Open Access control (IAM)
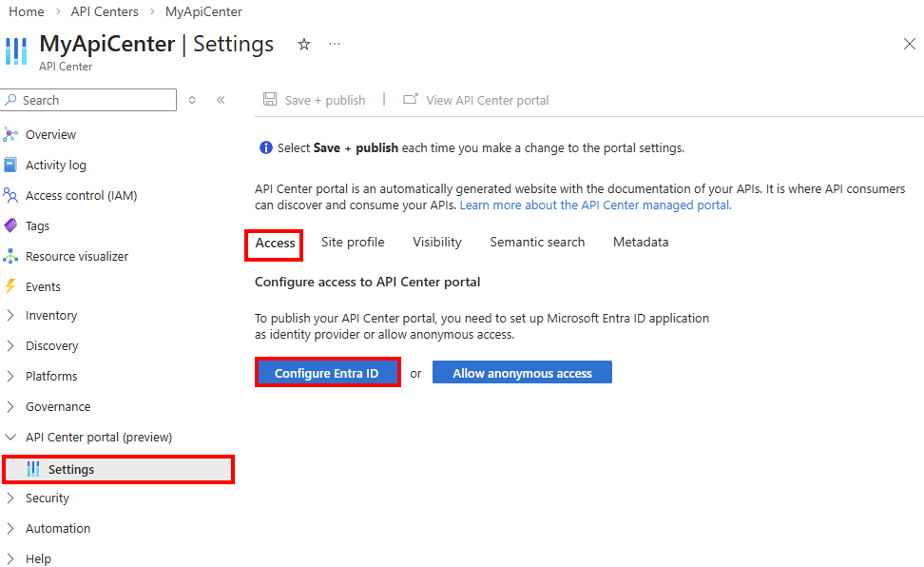The image size is (924, 567). (84, 195)
